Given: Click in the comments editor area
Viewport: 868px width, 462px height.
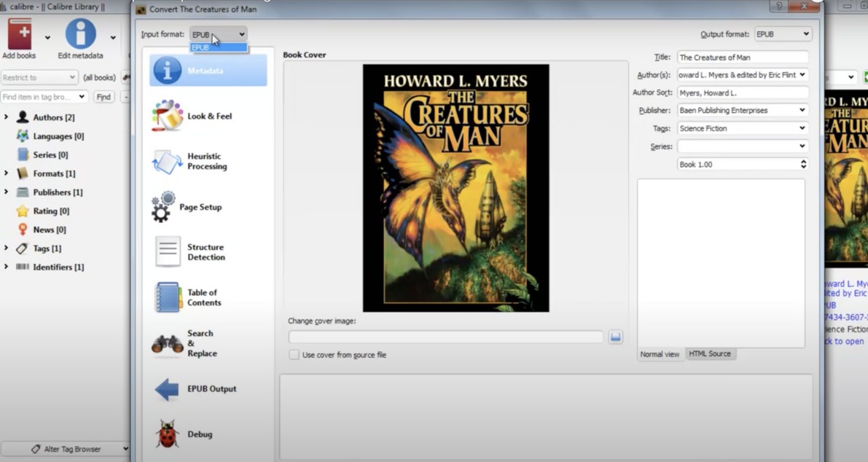Looking at the screenshot, I should click(x=721, y=263).
